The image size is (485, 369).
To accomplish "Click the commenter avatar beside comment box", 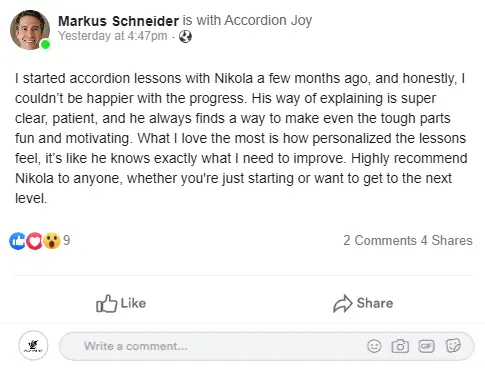I will coord(33,345).
